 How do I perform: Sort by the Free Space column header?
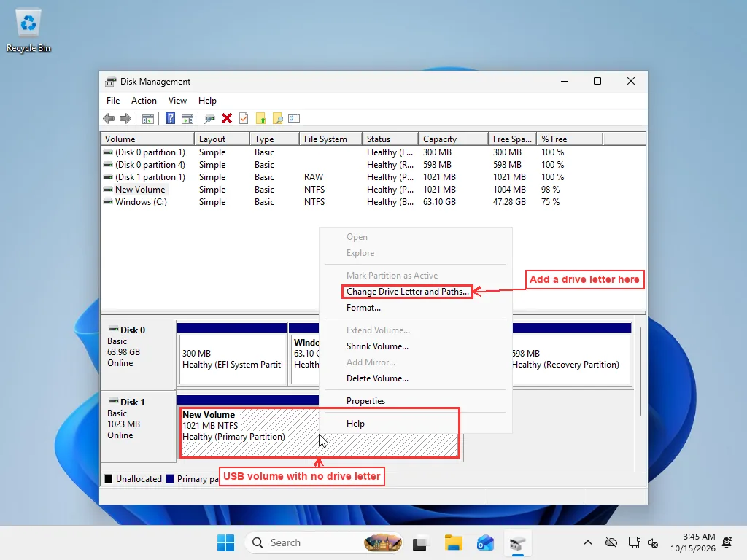tap(513, 139)
